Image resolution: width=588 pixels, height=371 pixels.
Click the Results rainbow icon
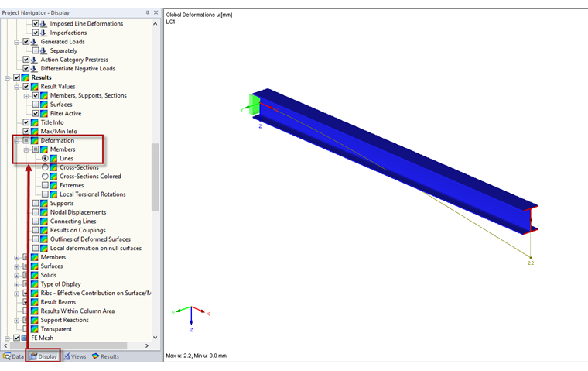click(25, 77)
